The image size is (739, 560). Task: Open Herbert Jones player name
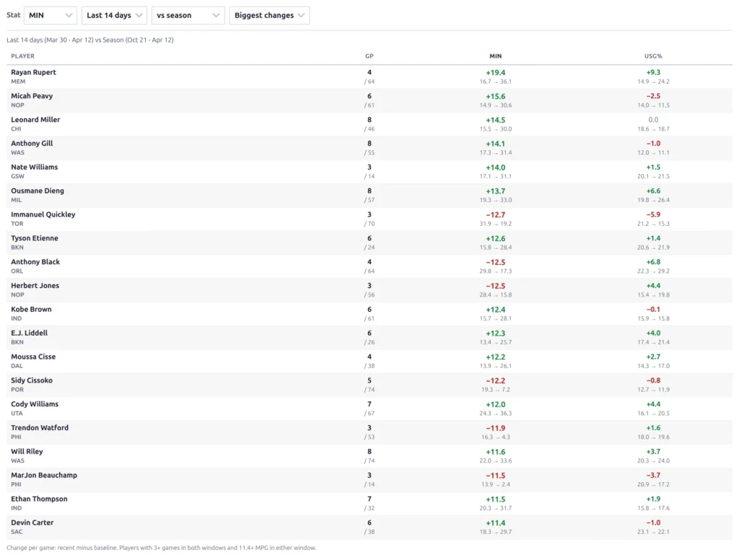click(x=35, y=285)
